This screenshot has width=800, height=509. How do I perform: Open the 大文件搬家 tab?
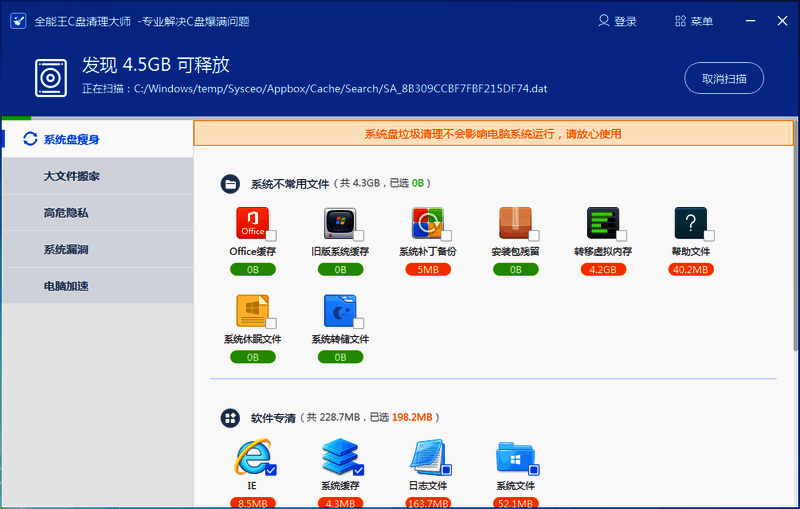(x=97, y=176)
